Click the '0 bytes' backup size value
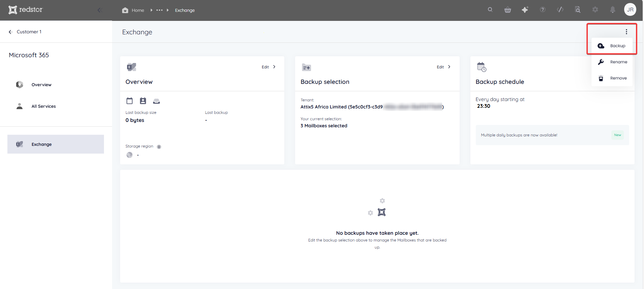 [x=135, y=120]
